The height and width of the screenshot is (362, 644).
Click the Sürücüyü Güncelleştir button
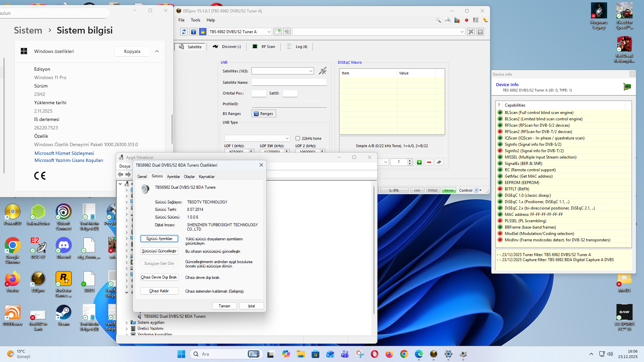tap(159, 251)
